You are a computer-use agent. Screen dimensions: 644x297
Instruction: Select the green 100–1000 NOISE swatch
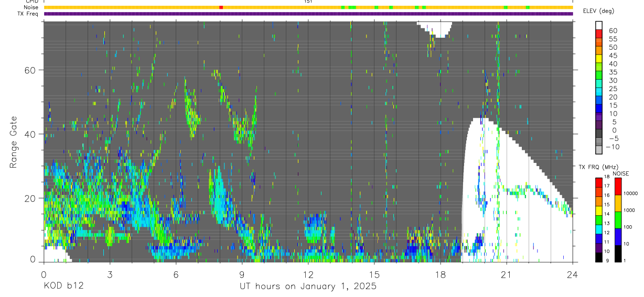point(618,220)
